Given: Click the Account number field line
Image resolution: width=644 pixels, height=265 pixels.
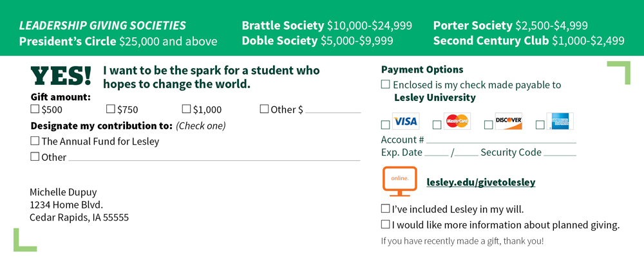Looking at the screenshot, I should 501,140.
